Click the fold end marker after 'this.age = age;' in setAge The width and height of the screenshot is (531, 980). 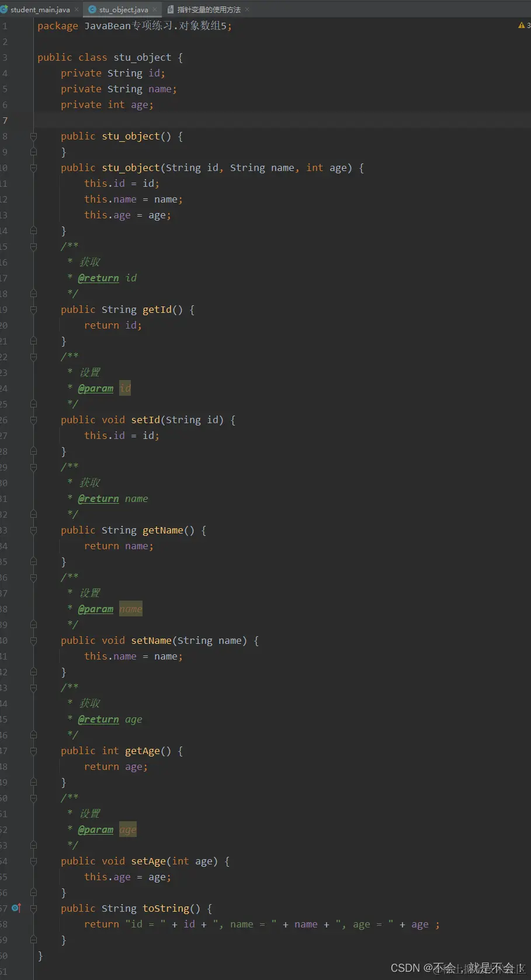tap(33, 892)
